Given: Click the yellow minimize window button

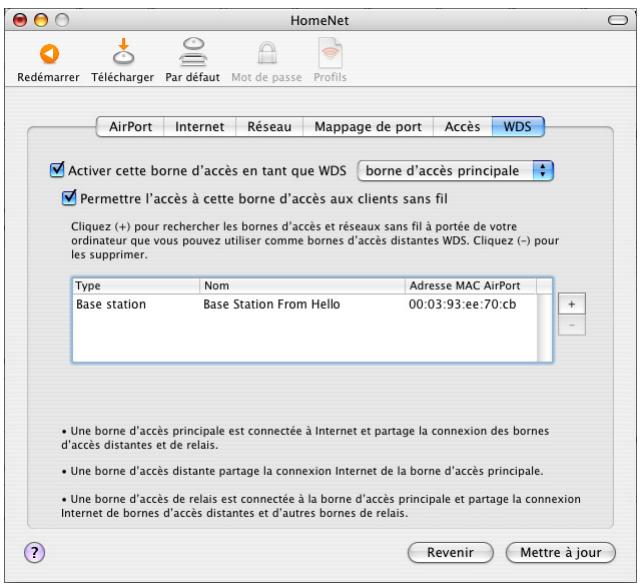Looking at the screenshot, I should (41, 20).
